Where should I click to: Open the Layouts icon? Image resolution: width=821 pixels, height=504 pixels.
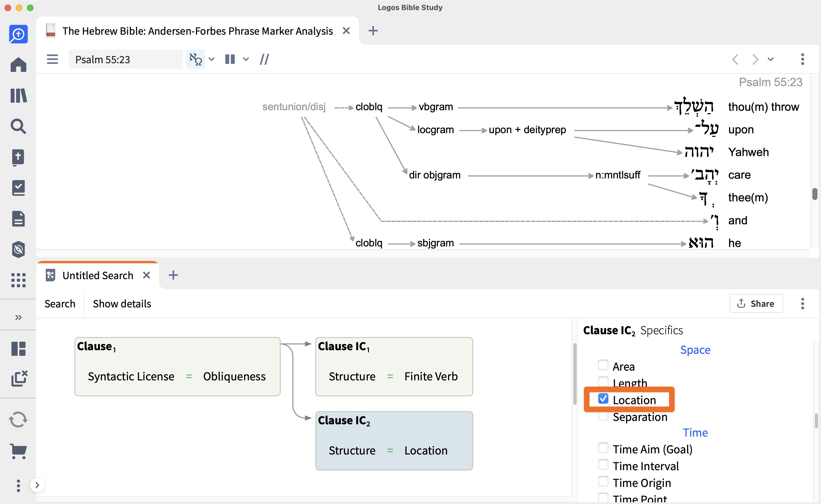(x=18, y=349)
